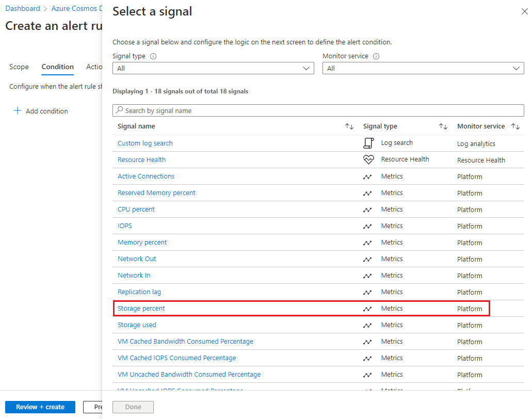Switch to the Scope tab
The height and width of the screenshot is (419, 532).
point(19,67)
